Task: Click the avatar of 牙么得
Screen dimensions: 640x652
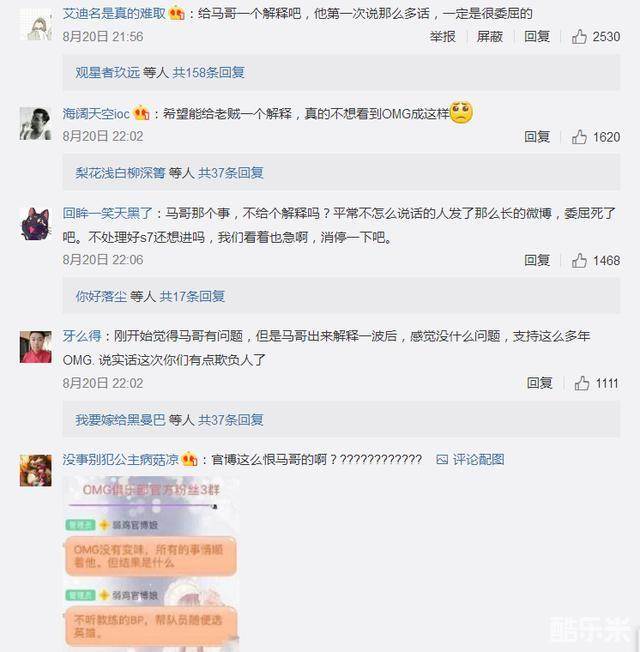Action: 36,347
